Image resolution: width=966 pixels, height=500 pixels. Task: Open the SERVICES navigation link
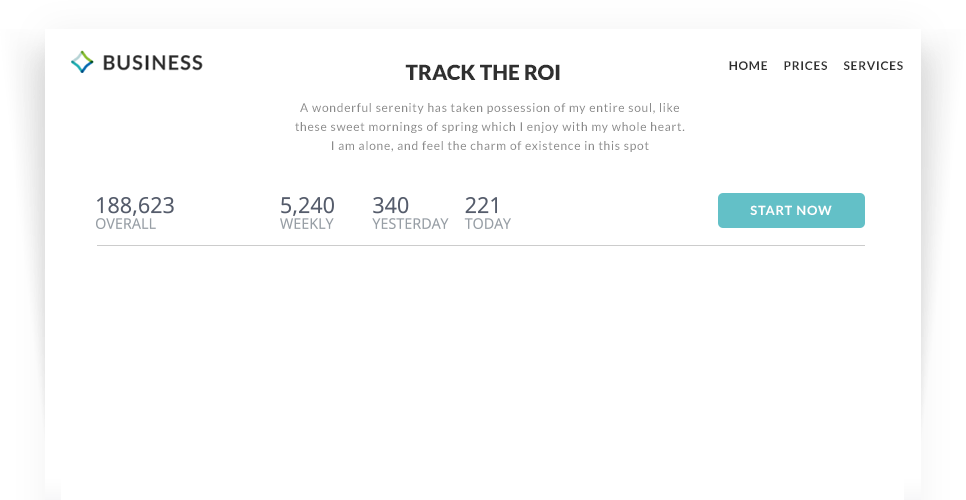[x=873, y=66]
